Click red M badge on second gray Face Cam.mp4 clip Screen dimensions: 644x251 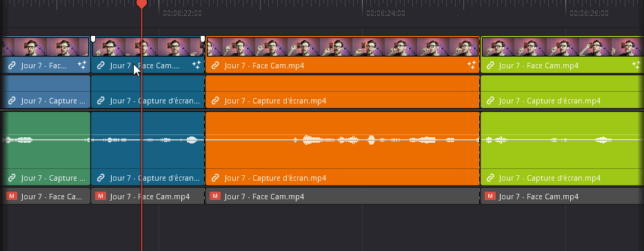click(100, 197)
